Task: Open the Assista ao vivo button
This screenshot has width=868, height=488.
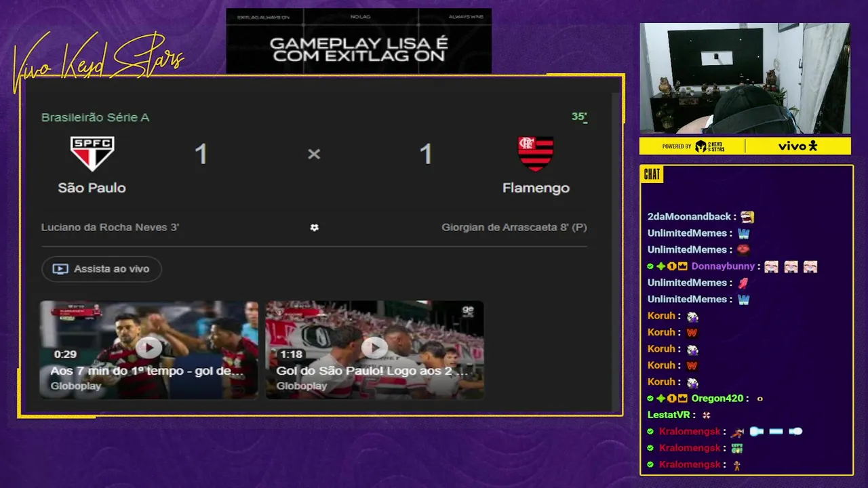Action: click(102, 269)
